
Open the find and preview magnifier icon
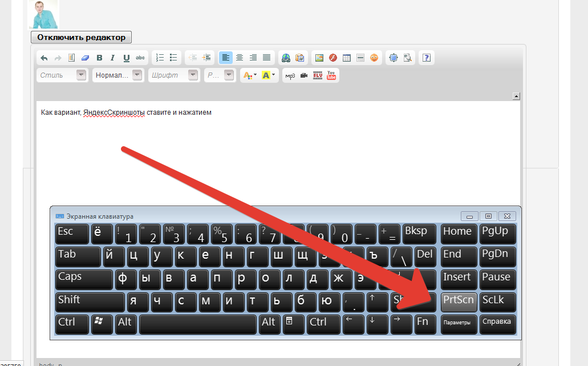click(x=407, y=58)
